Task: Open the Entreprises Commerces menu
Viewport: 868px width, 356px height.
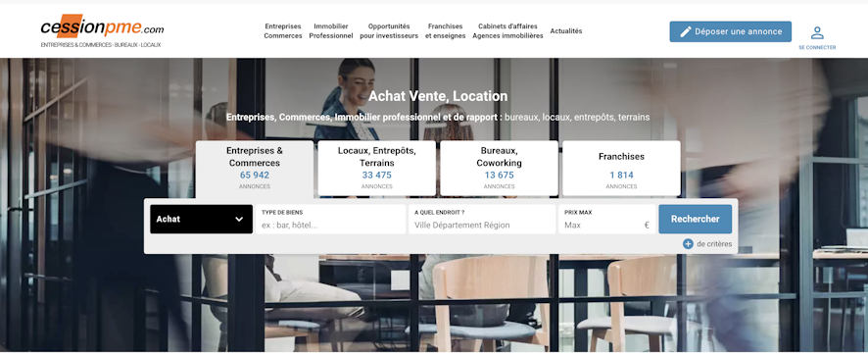Action: coord(283,31)
